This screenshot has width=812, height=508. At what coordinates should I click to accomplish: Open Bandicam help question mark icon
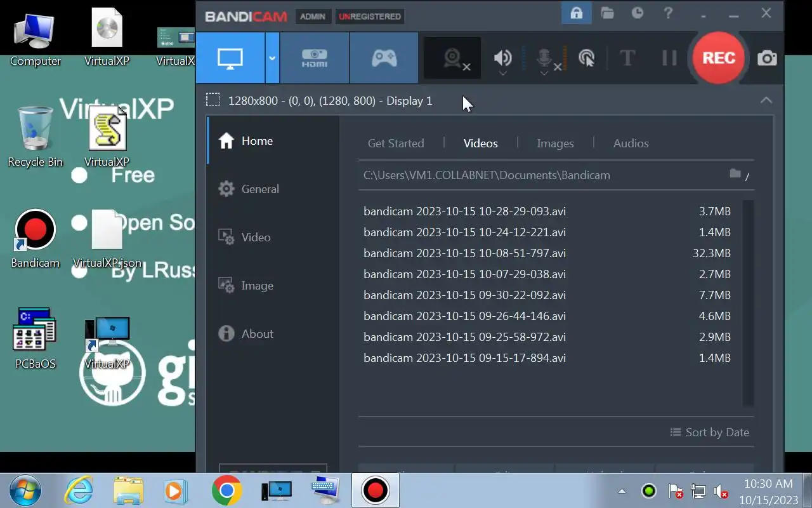tap(668, 13)
